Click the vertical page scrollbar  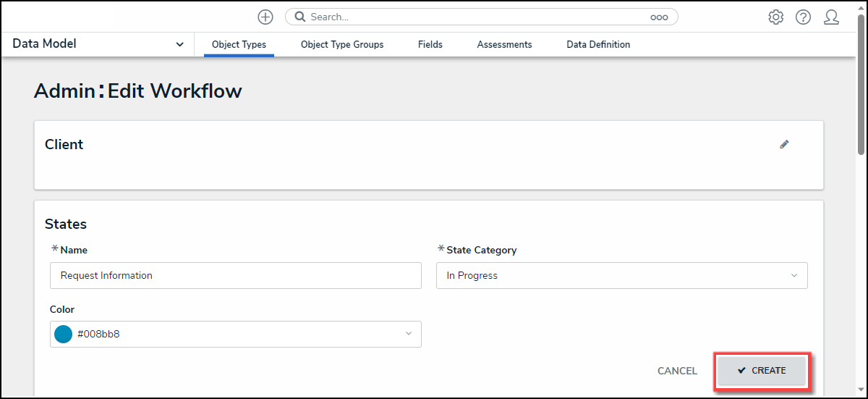pos(861,87)
